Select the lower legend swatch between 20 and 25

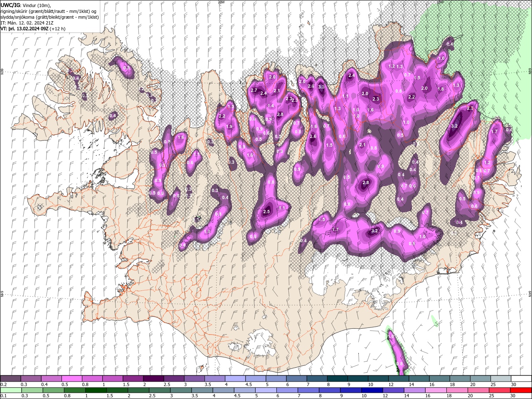point(478,390)
